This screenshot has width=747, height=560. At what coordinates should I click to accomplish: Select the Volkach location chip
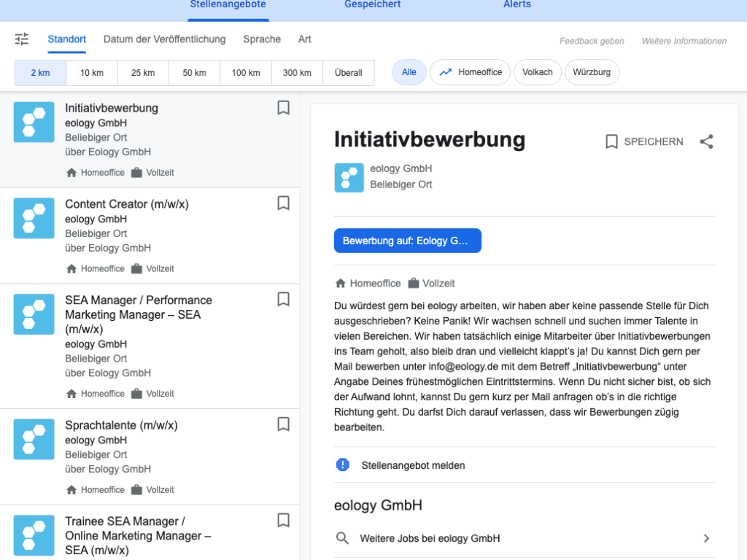click(538, 72)
